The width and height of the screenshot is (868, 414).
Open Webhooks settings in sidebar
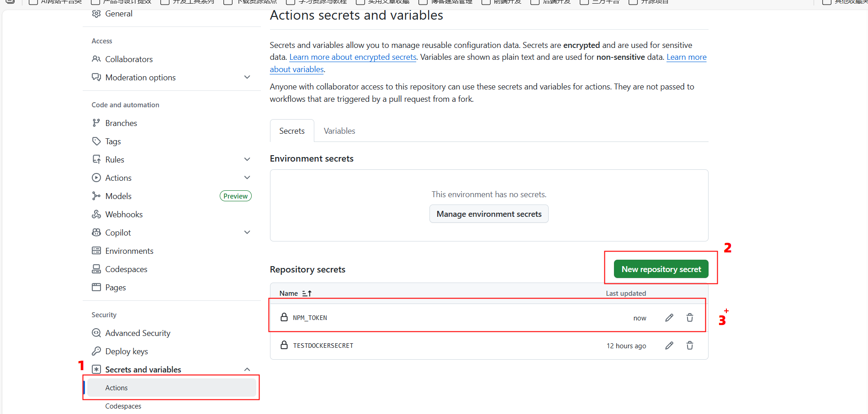[x=124, y=215]
